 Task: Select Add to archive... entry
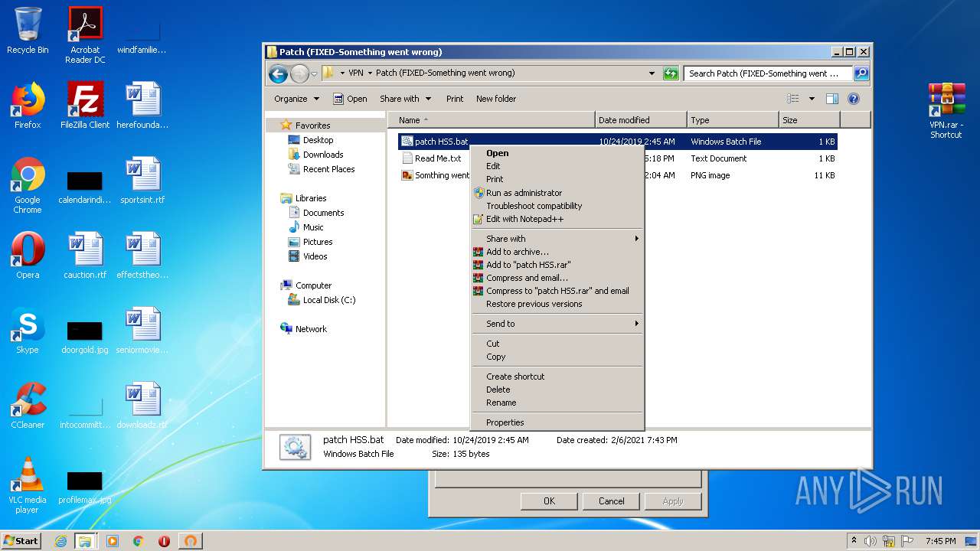(557, 252)
